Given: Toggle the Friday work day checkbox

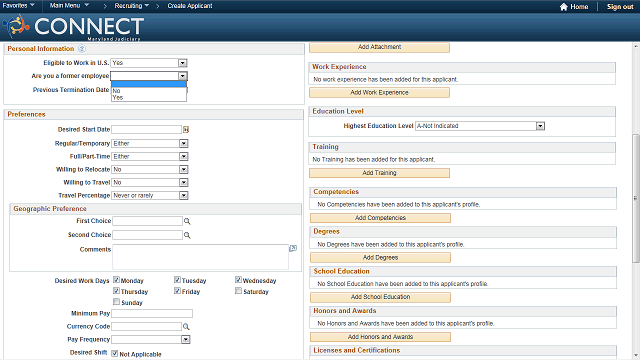Looking at the screenshot, I should point(177,291).
